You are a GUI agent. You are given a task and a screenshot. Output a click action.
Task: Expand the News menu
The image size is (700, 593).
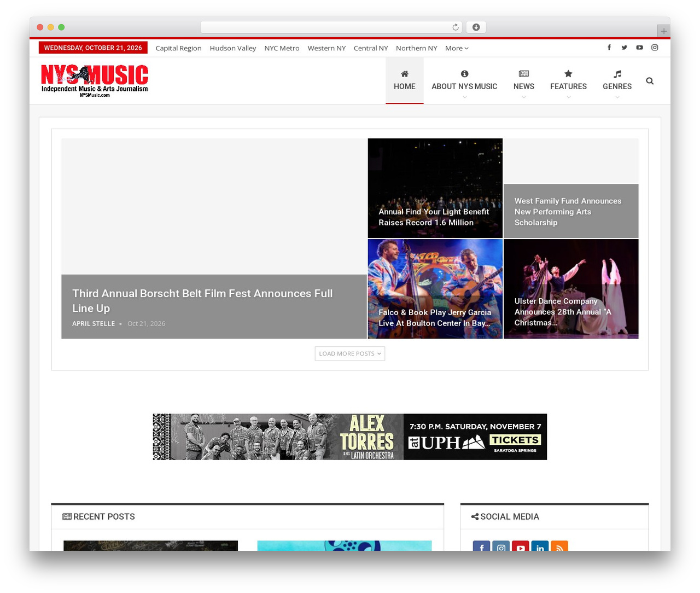(524, 81)
